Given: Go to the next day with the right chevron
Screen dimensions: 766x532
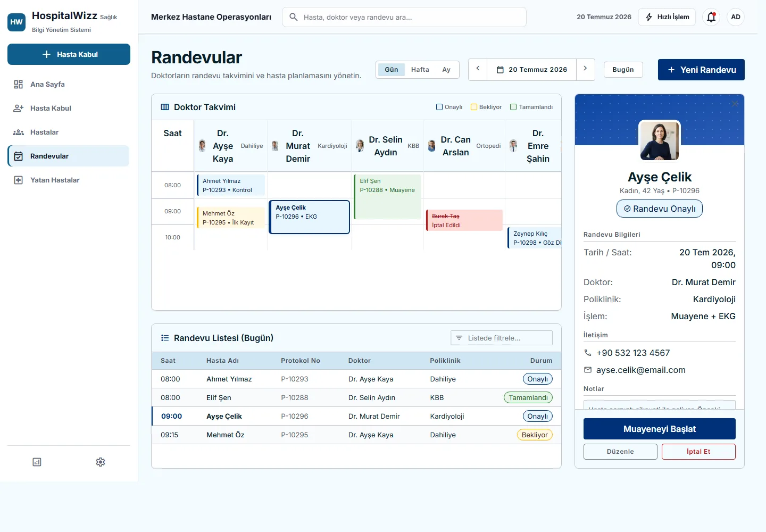Looking at the screenshot, I should (x=585, y=69).
